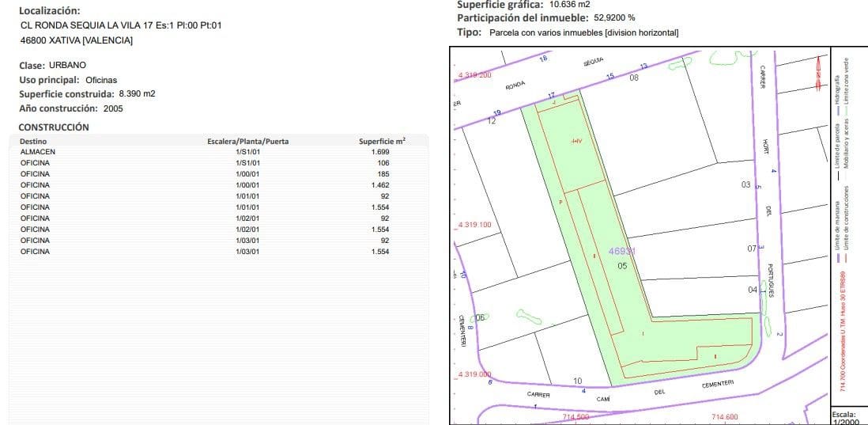Click construction year '2005'

pyautogui.click(x=113, y=108)
